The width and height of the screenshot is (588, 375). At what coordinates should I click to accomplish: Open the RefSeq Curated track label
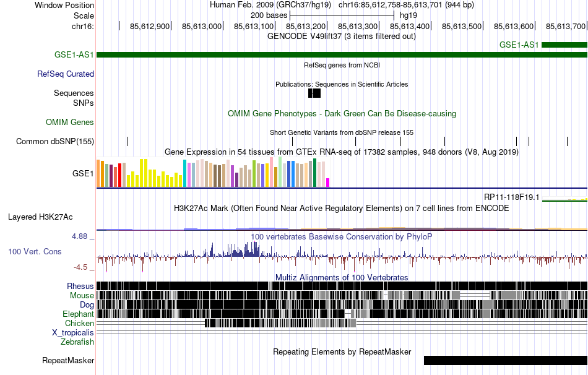pos(66,74)
